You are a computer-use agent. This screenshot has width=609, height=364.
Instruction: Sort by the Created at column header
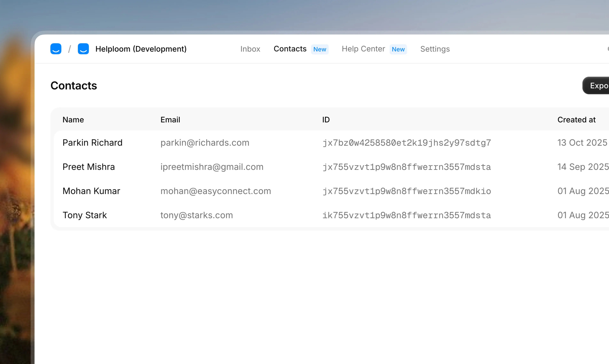[576, 120]
